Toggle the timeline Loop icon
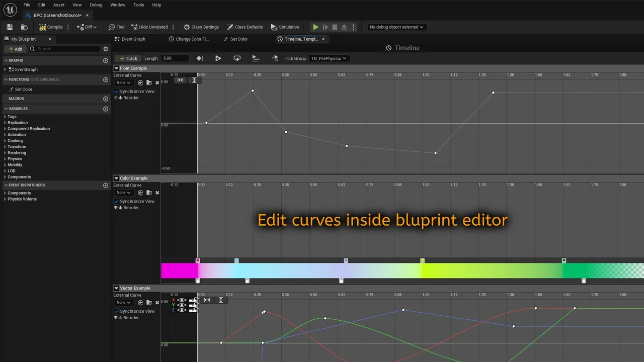644x362 pixels. (x=237, y=58)
